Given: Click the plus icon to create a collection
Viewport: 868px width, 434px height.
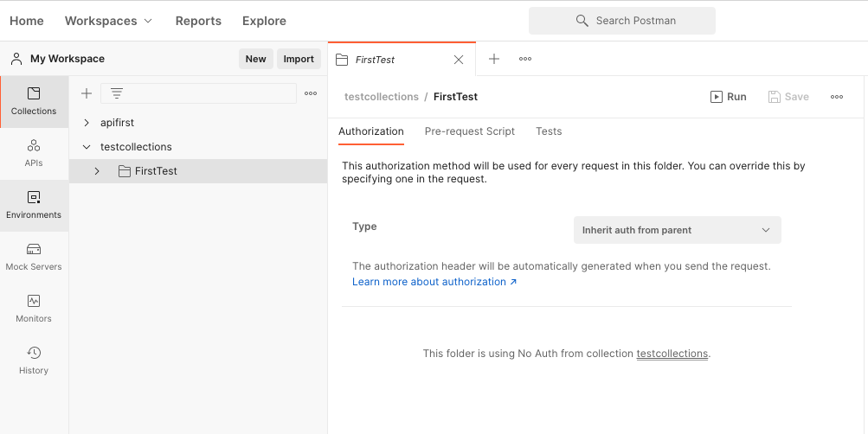Looking at the screenshot, I should click(86, 93).
